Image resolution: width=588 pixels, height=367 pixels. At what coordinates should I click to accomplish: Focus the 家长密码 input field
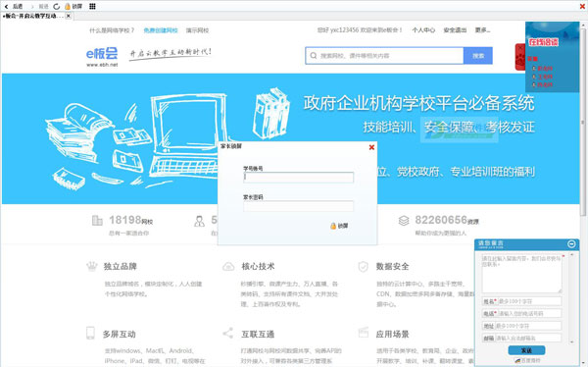tap(299, 206)
